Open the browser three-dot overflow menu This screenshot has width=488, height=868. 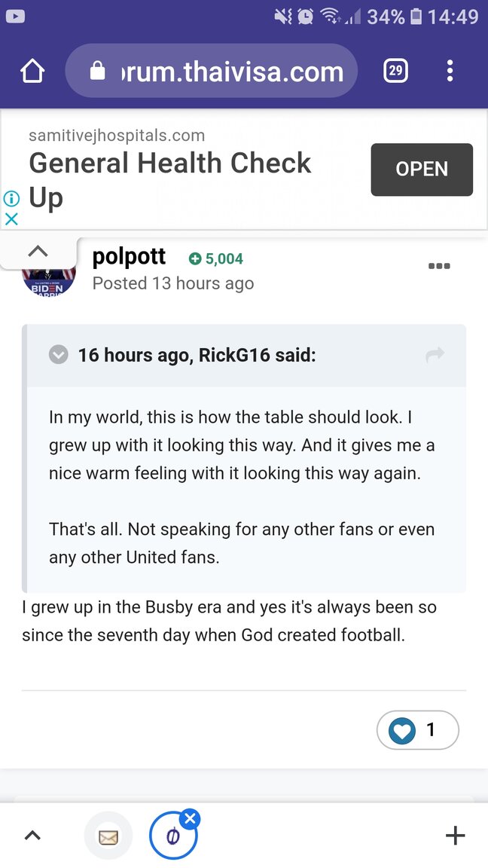450,72
